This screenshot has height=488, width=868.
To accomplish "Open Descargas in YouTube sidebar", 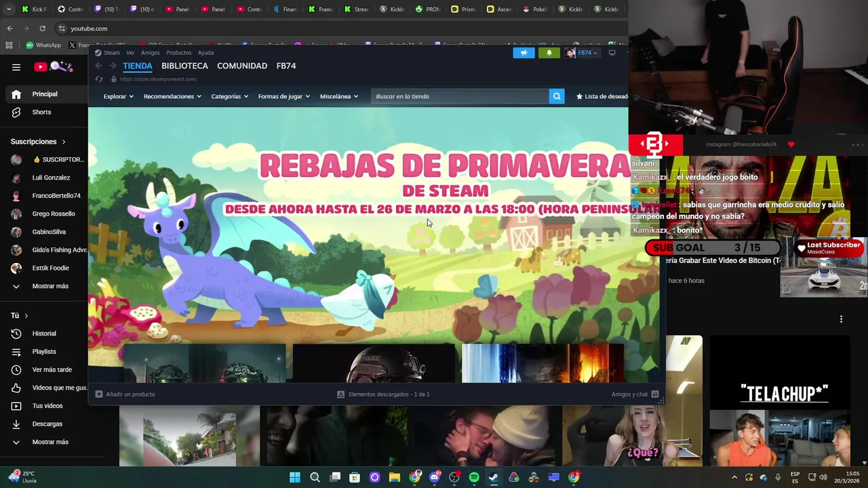I will click(x=44, y=424).
